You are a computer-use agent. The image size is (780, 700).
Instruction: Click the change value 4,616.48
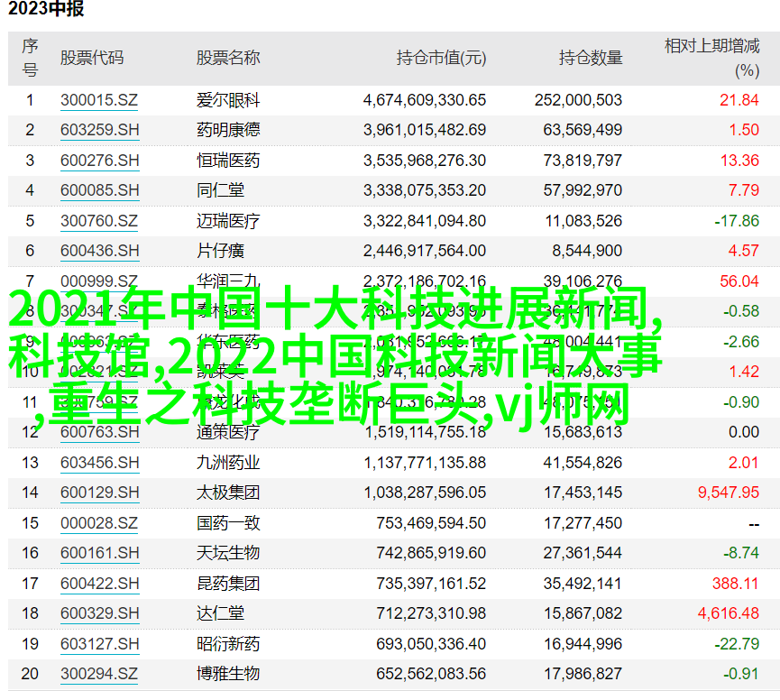(729, 612)
